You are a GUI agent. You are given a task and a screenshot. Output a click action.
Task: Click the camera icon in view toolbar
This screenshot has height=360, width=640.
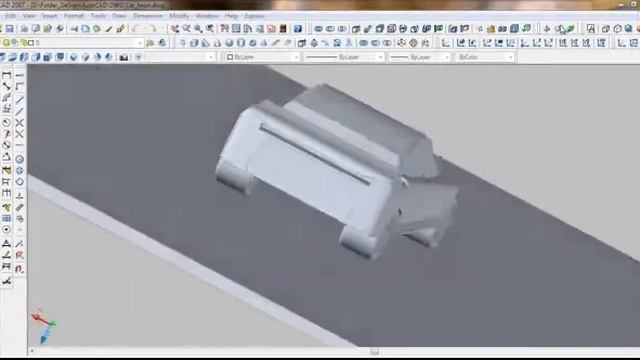[x=124, y=57]
